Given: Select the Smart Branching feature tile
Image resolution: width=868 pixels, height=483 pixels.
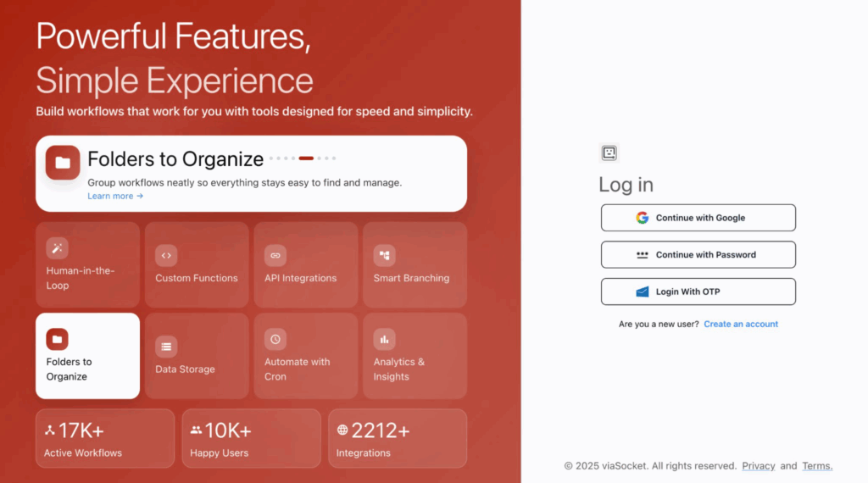Looking at the screenshot, I should point(415,265).
